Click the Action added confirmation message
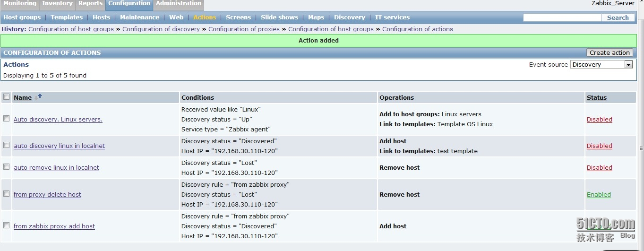This screenshot has width=644, height=251. tap(318, 41)
